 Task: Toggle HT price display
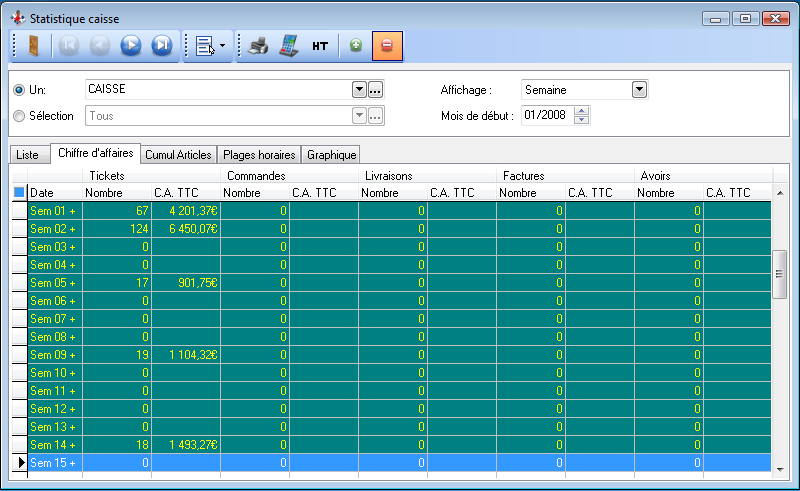320,46
